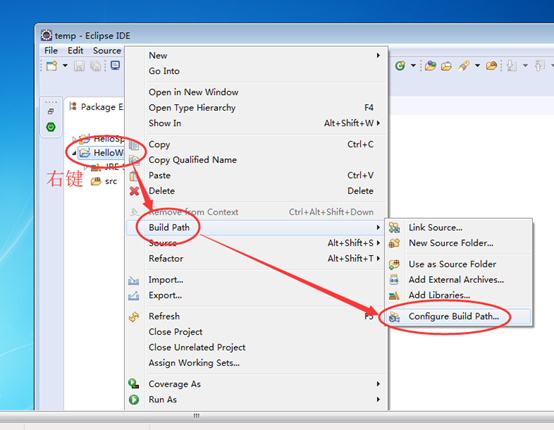Click the monitor console toolbar icon
554x430 pixels.
(115, 65)
